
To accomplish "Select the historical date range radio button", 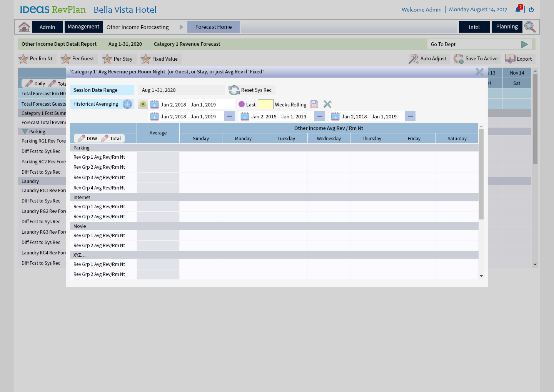I will click(x=143, y=104).
